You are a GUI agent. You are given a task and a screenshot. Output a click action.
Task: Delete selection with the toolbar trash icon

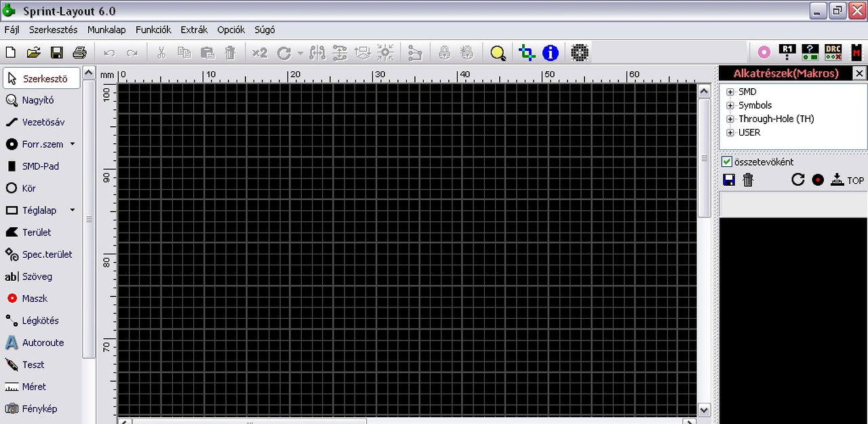click(x=231, y=52)
